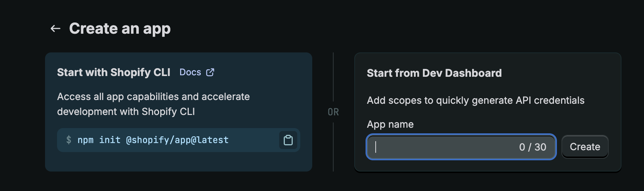Click the 'Start from Dev Dashboard' heading
The width and height of the screenshot is (644, 191).
pyautogui.click(x=434, y=73)
